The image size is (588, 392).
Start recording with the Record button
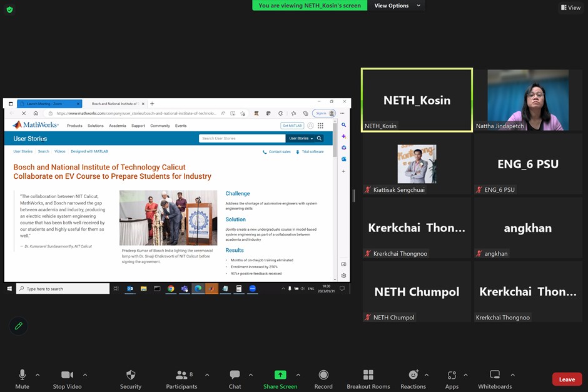323,379
